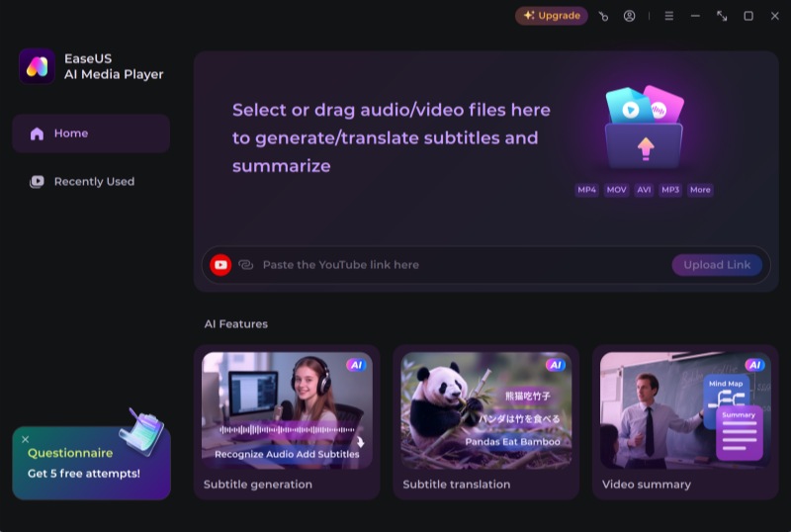
Task: Maximize the media player window
Action: [748, 16]
